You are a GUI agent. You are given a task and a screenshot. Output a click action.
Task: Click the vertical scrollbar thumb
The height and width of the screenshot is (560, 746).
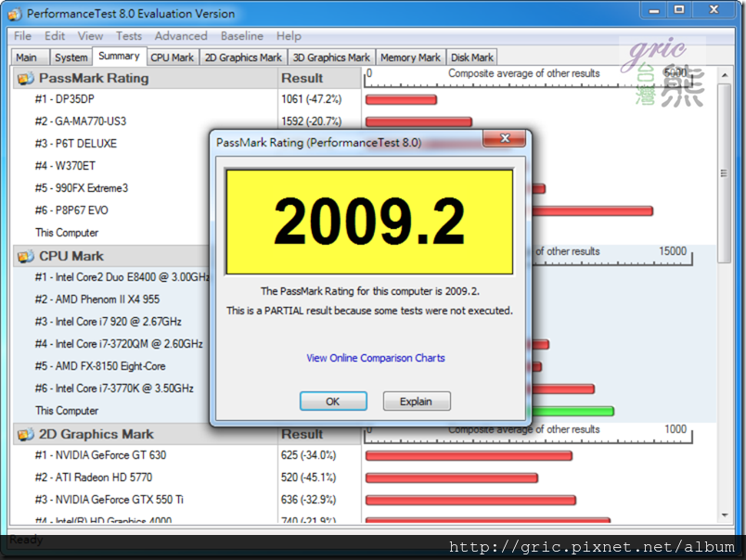coord(724,173)
